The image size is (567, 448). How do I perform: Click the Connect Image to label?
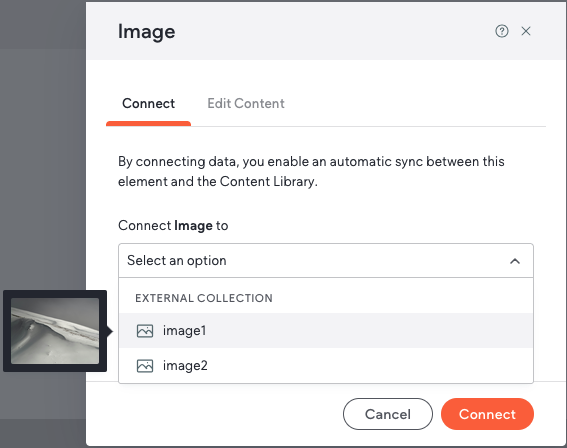click(173, 226)
